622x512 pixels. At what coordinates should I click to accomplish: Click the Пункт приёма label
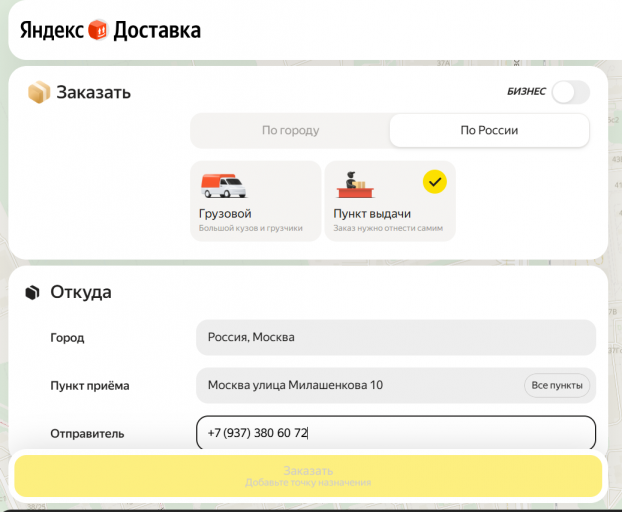(x=90, y=386)
